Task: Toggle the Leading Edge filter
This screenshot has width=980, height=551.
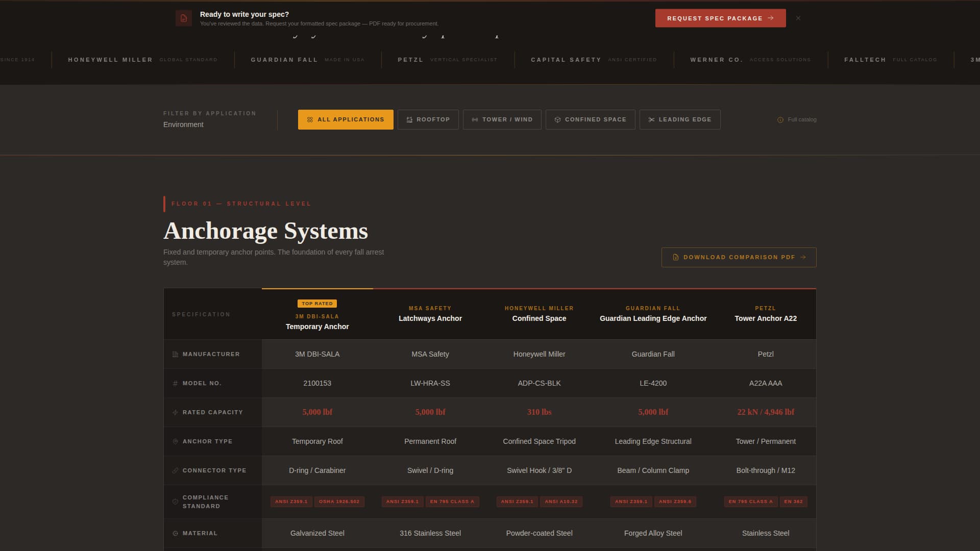Action: coord(679,119)
